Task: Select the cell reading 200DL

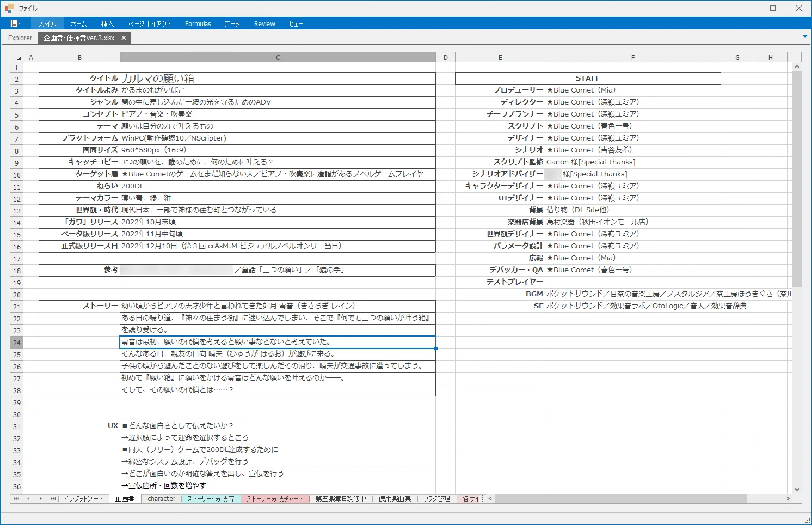Action: [278, 186]
